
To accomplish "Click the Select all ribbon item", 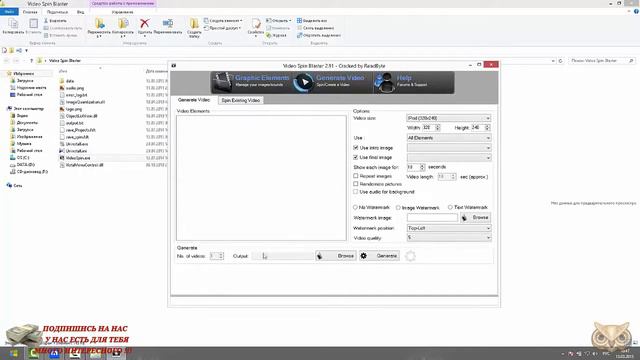I will (x=312, y=20).
